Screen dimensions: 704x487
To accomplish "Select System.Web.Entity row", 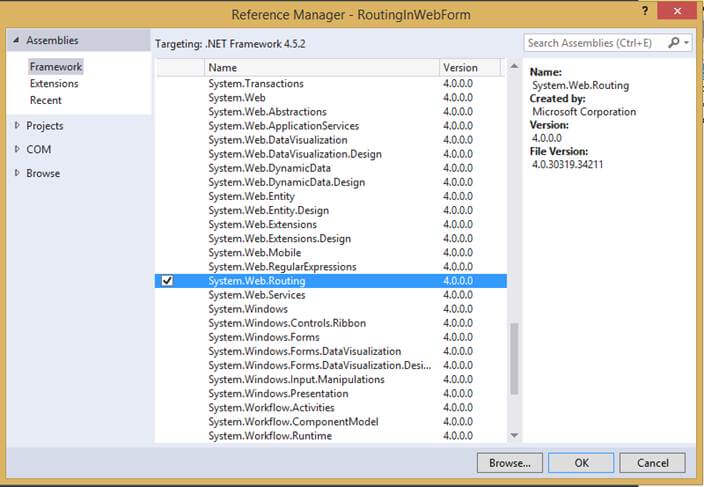I will [x=331, y=196].
